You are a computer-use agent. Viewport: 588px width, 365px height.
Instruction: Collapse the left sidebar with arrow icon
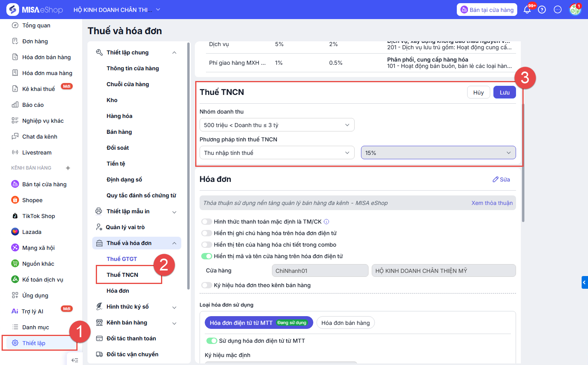[74, 360]
